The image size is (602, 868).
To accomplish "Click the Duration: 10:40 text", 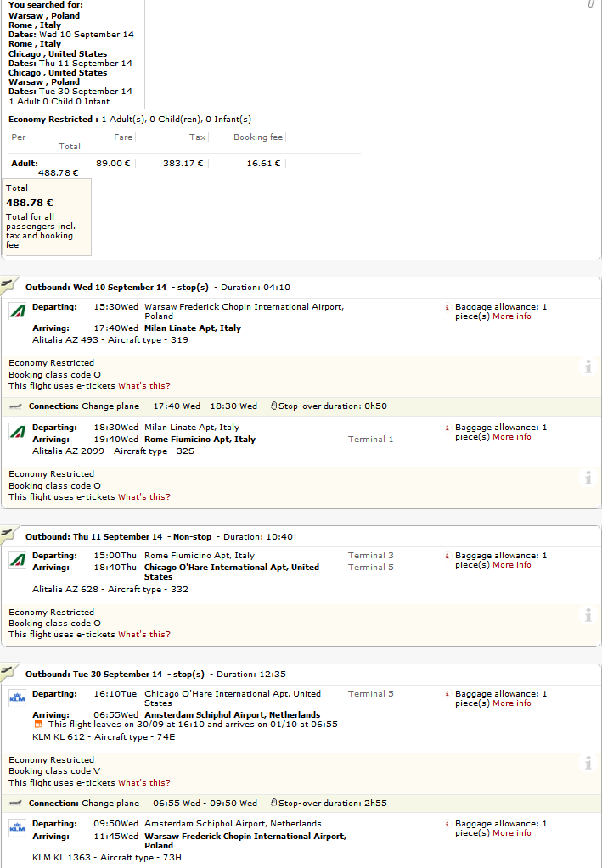I will coord(258,537).
